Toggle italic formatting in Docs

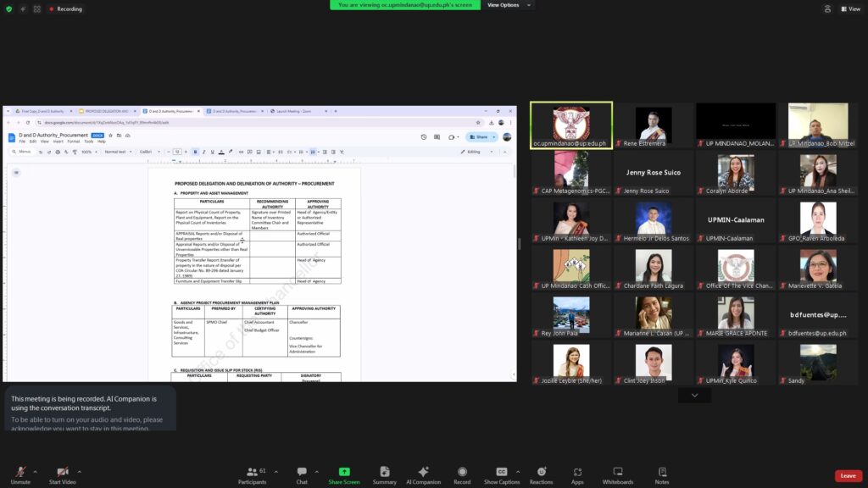coord(203,152)
